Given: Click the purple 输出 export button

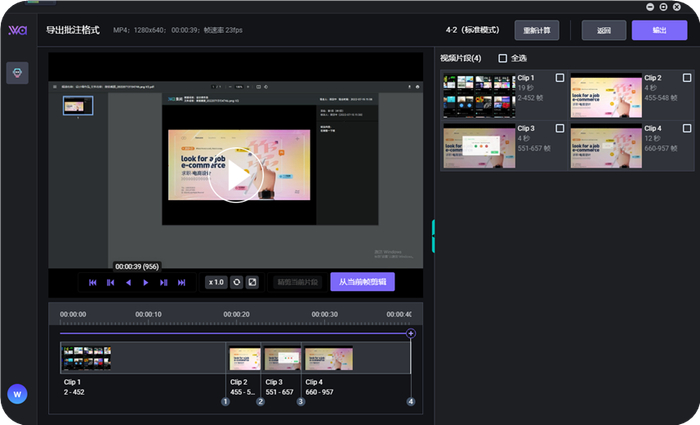Looking at the screenshot, I should tap(659, 30).
